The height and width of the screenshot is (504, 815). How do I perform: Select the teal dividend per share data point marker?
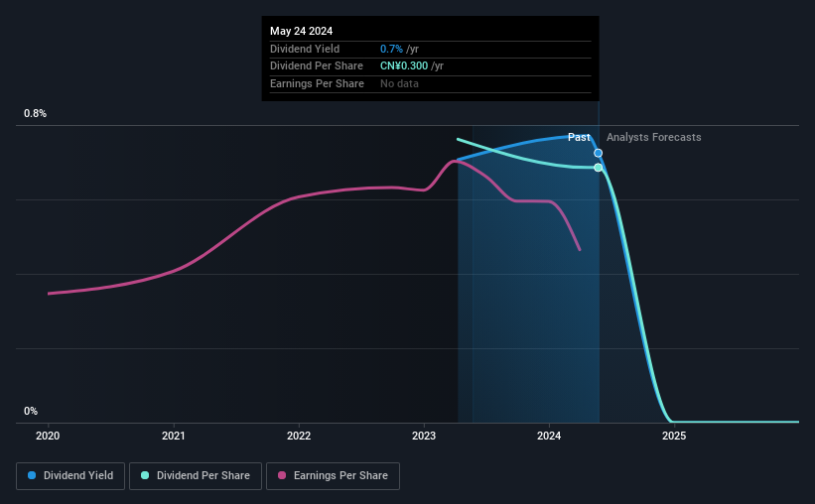[599, 168]
